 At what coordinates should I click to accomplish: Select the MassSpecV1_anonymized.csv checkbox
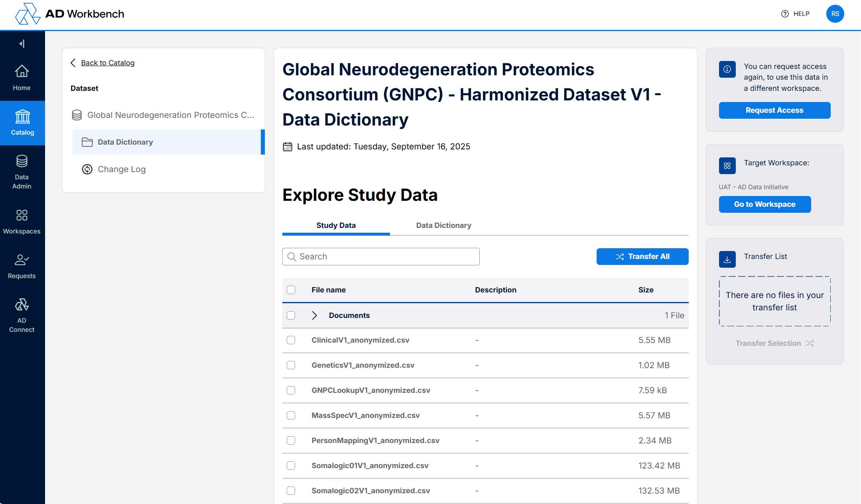pyautogui.click(x=291, y=416)
